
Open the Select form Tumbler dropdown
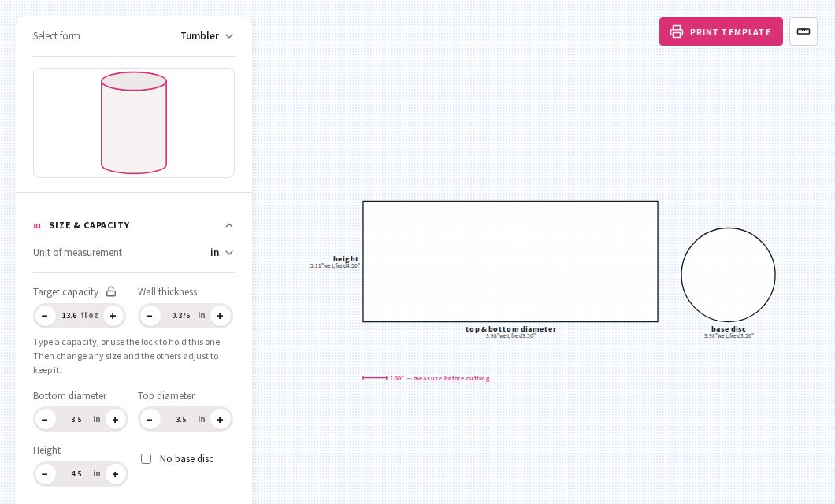tap(206, 35)
